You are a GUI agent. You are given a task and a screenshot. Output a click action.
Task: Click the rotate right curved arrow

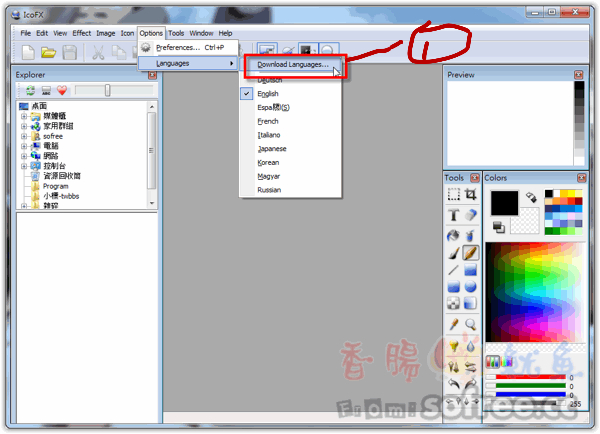(x=471, y=383)
